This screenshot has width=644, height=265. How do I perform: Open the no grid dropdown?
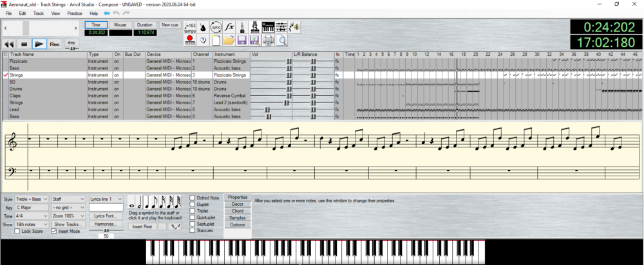tap(68, 208)
